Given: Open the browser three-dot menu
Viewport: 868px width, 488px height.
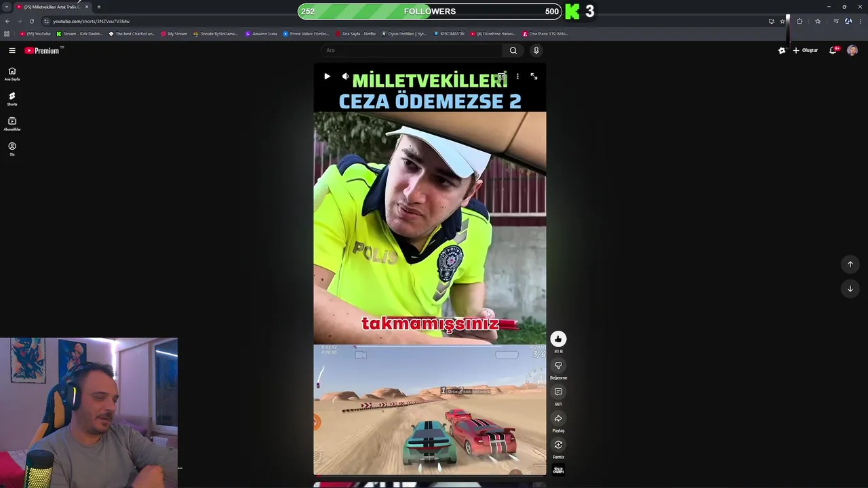Looking at the screenshot, I should [x=861, y=21].
